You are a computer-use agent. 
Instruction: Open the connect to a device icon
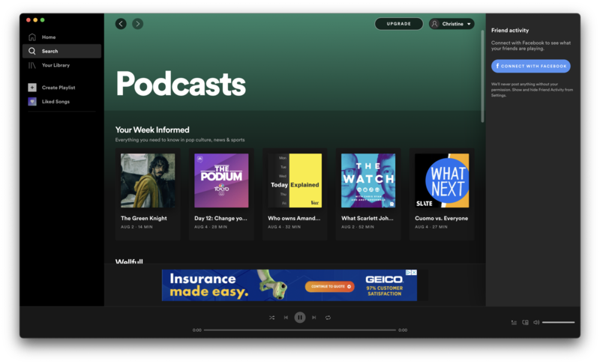click(526, 323)
